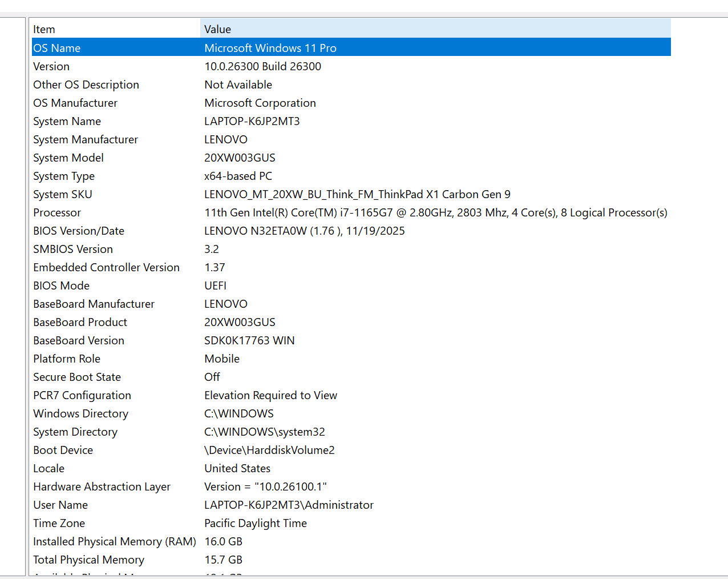Select the "Hardware Abstraction Layer" item label
This screenshot has height=579, width=728.
(x=102, y=486)
